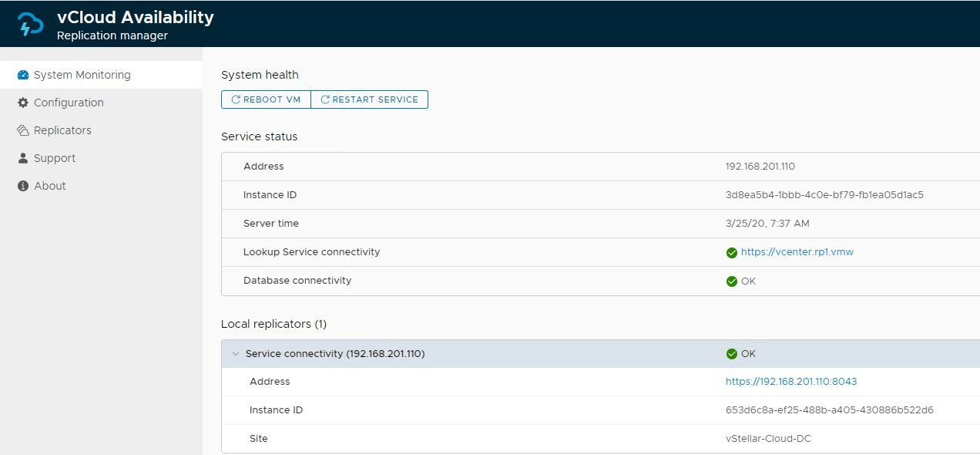Select the site value vStellar-Cloud-DC
This screenshot has width=980, height=455.
[768, 439]
